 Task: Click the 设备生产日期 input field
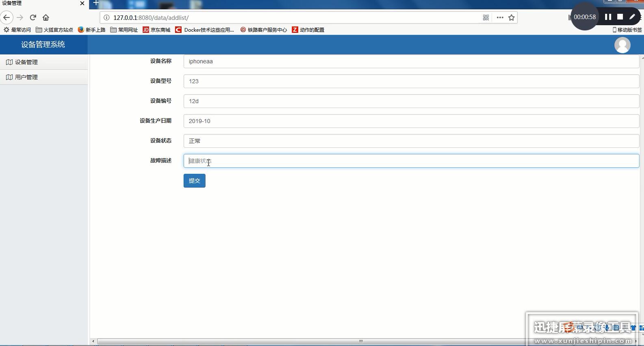tap(411, 121)
